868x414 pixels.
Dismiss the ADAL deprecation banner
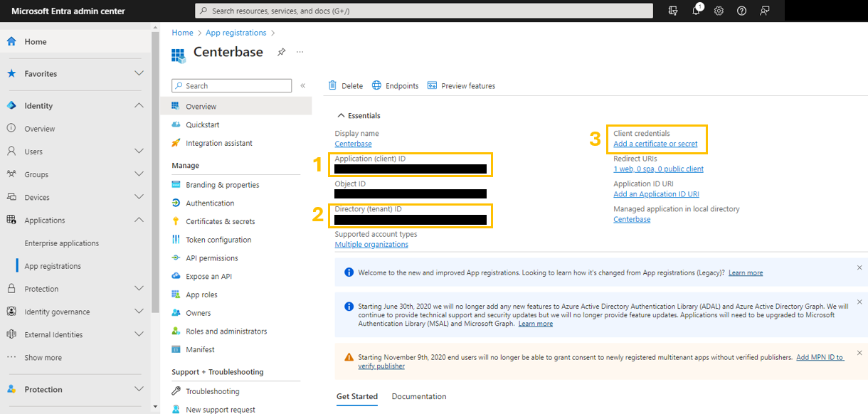click(x=859, y=302)
